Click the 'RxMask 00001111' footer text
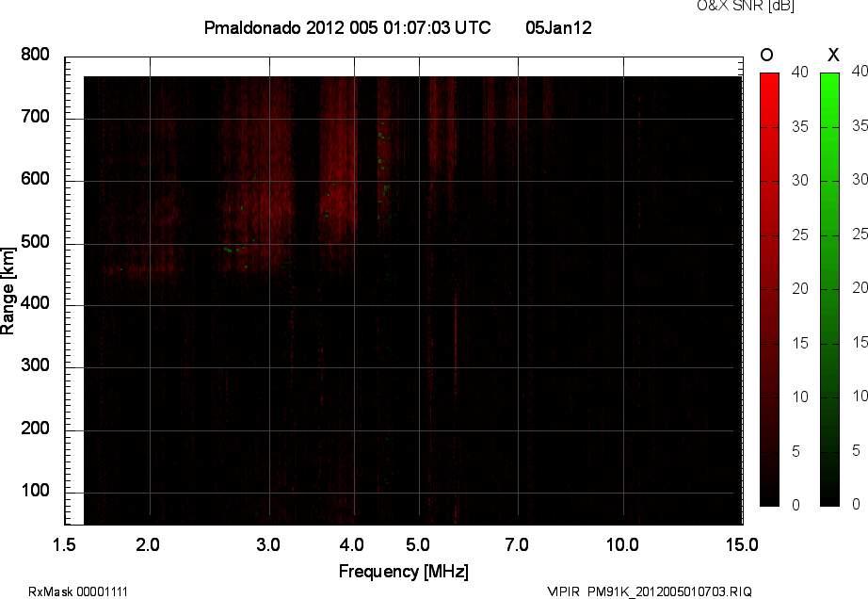The image size is (868, 599). pos(78,591)
